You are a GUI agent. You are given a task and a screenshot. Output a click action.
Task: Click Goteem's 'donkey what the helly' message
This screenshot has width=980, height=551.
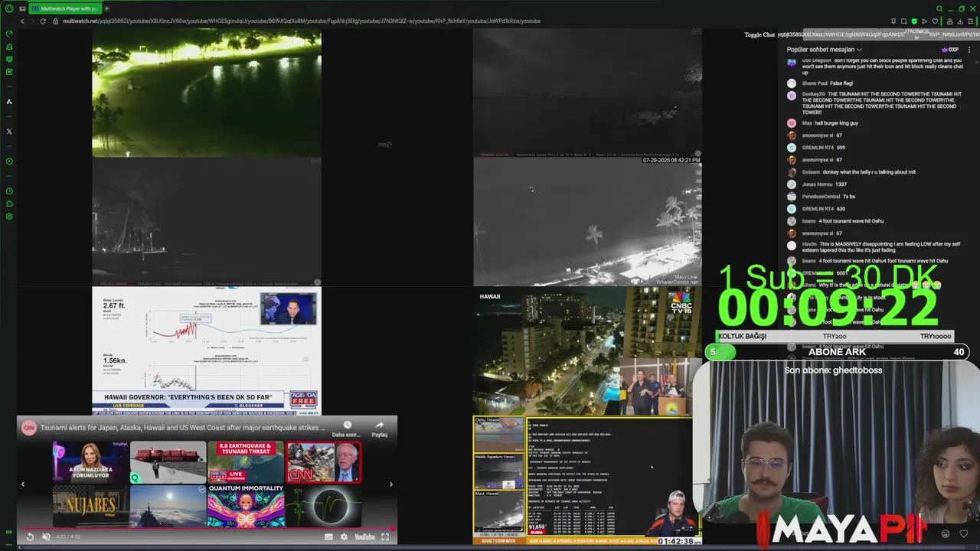[869, 172]
